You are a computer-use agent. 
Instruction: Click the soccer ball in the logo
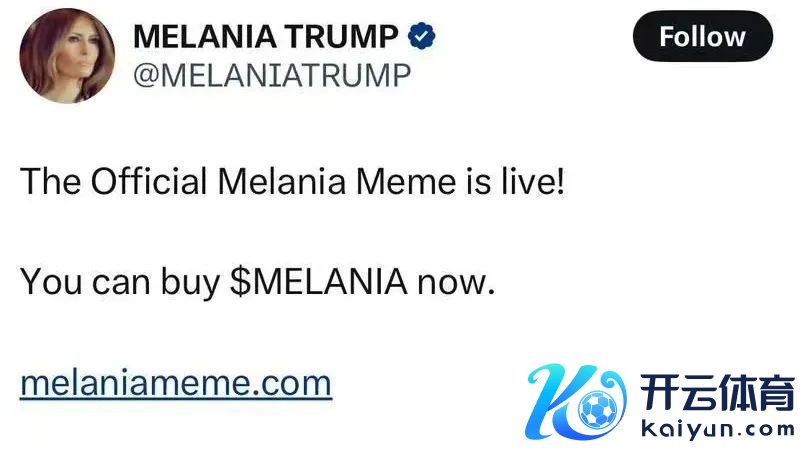click(x=598, y=410)
